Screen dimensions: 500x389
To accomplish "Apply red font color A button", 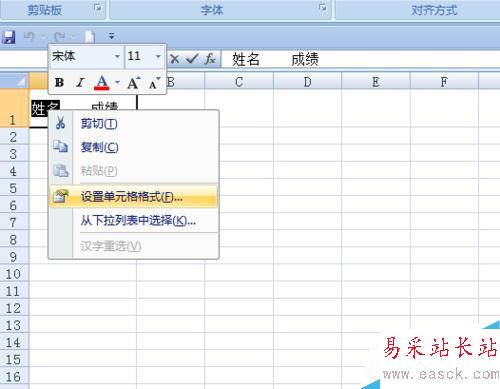I will (102, 82).
